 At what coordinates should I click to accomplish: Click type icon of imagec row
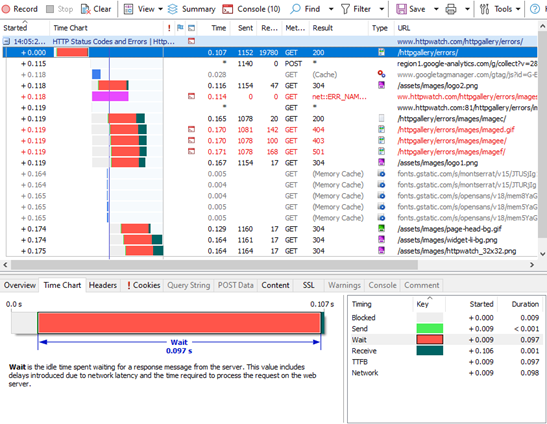pyautogui.click(x=381, y=118)
